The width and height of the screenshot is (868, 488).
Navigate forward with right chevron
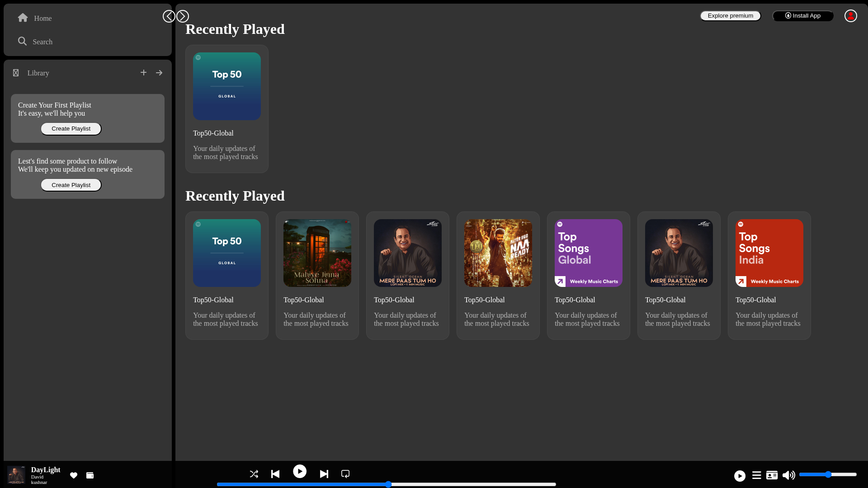point(183,16)
